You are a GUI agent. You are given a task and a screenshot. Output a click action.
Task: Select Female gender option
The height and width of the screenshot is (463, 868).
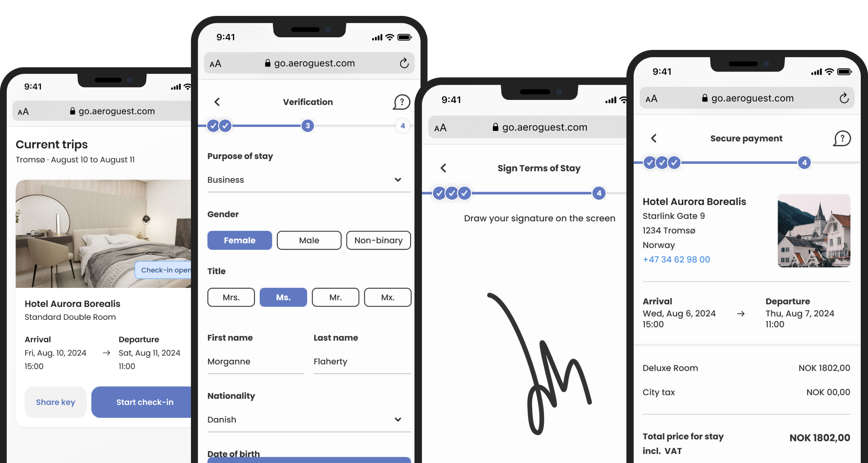239,240
